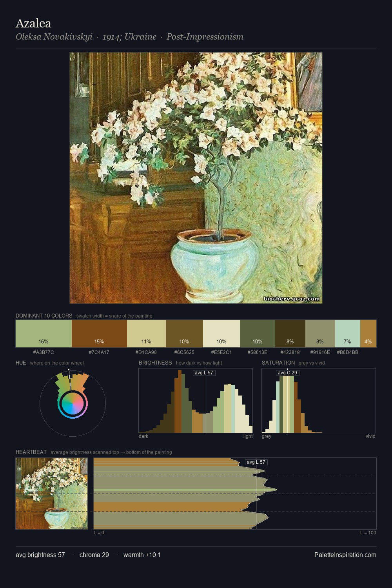Click the hex code #B6D4BB label
This screenshot has height=588, width=392.
pyautogui.click(x=348, y=352)
